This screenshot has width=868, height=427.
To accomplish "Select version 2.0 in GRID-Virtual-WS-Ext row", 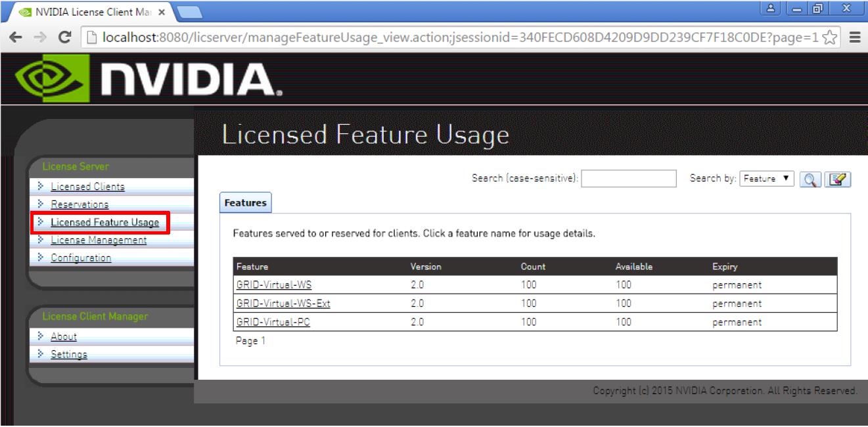I will coord(417,303).
